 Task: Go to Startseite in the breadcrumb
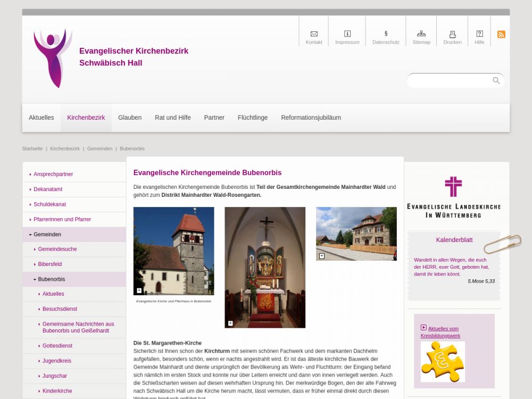pyautogui.click(x=32, y=148)
